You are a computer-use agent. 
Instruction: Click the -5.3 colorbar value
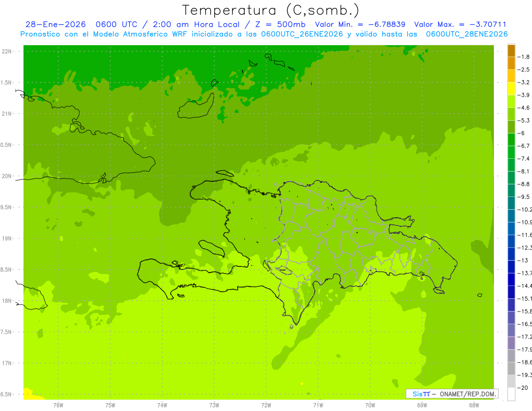click(524, 121)
